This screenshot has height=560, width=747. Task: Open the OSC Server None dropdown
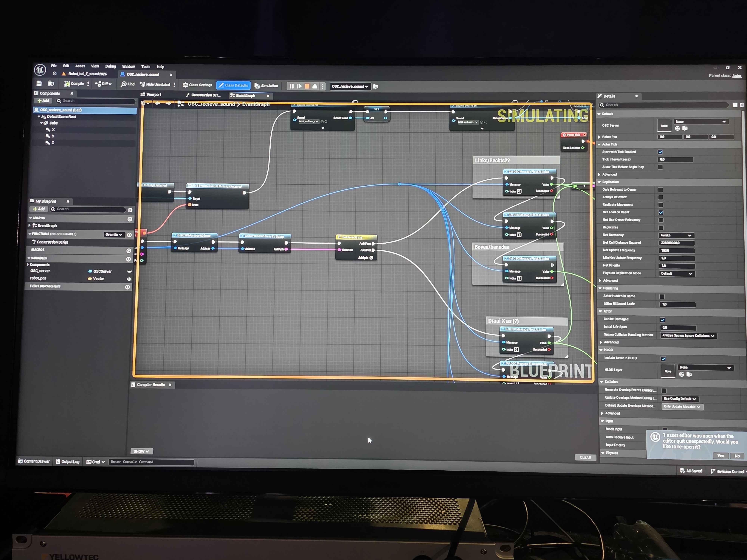(701, 122)
